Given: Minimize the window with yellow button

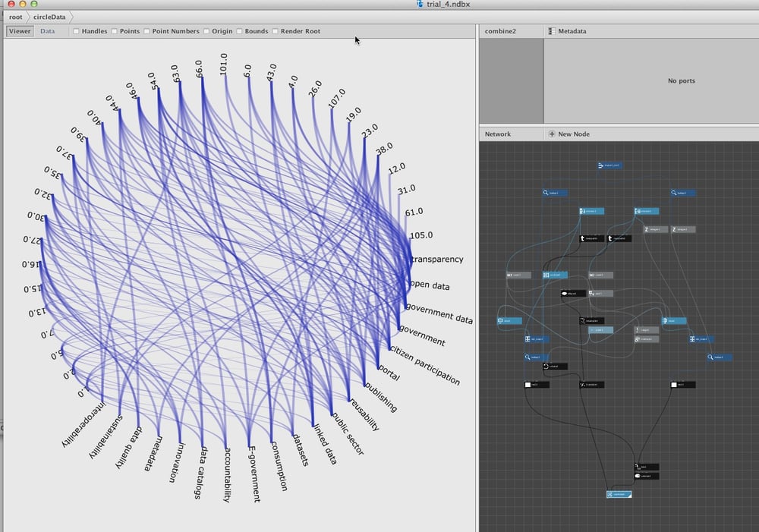Looking at the screenshot, I should [22, 4].
